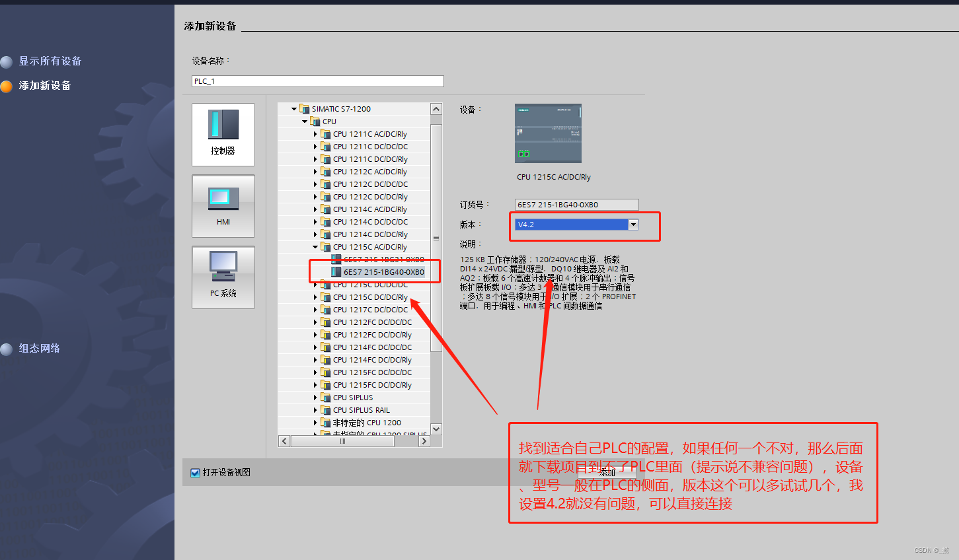Select the 控制器 (controller) device category
The image size is (959, 560).
click(223, 135)
